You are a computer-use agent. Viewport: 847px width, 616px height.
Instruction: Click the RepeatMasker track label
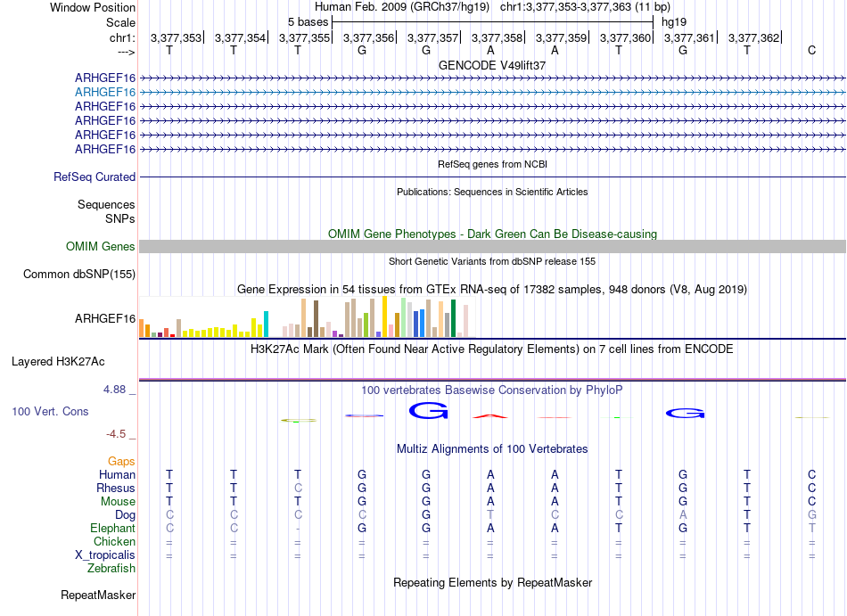tap(98, 595)
